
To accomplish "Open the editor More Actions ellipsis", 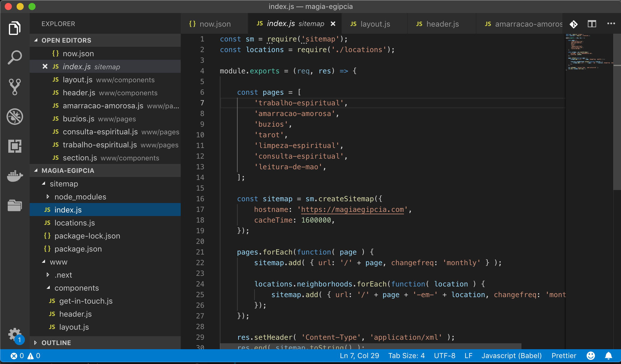I will [x=611, y=24].
